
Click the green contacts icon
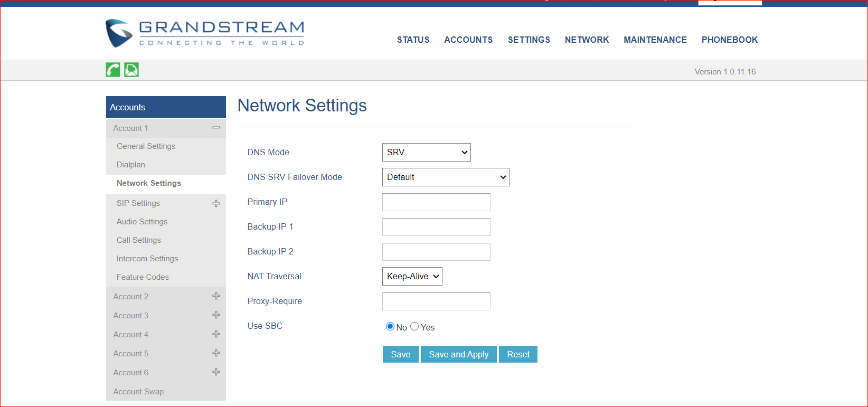(131, 70)
